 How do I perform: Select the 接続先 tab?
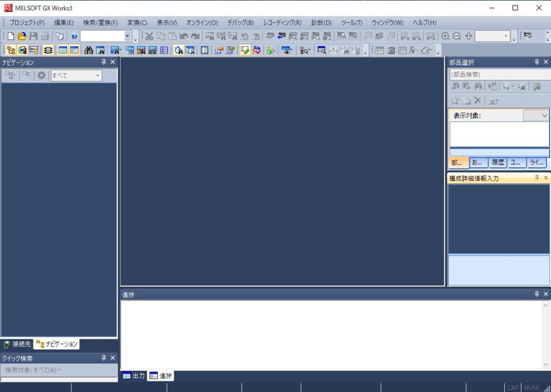tap(17, 344)
